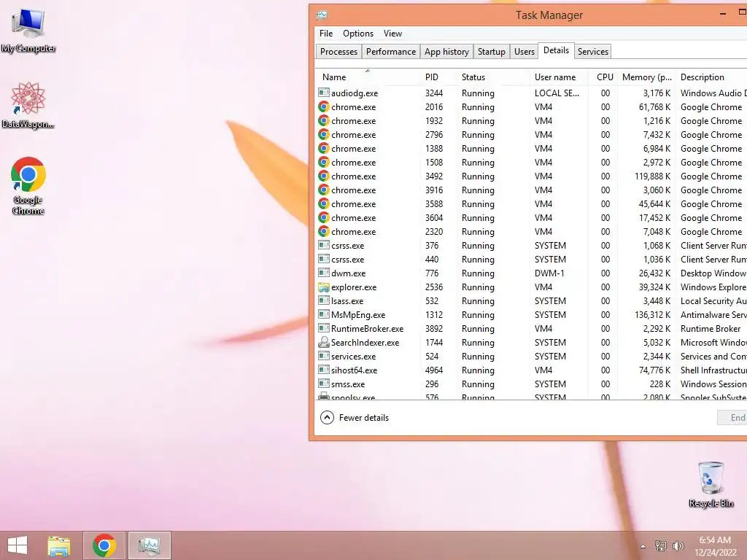The width and height of the screenshot is (747, 560).
Task: Show hidden system tray icons
Action: [643, 546]
